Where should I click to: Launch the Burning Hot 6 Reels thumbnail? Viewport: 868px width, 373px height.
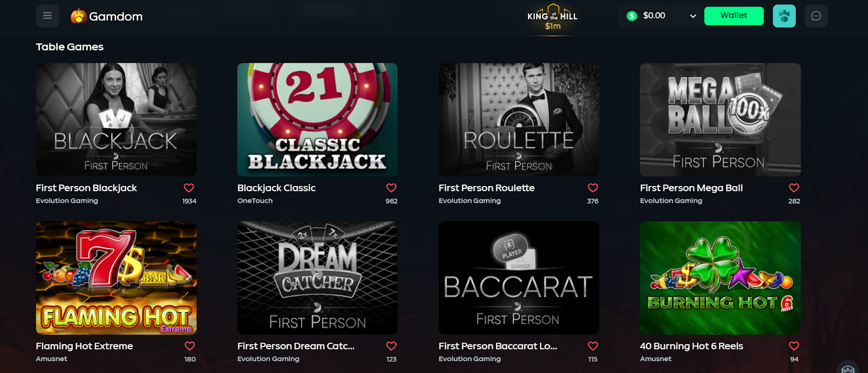(x=720, y=278)
